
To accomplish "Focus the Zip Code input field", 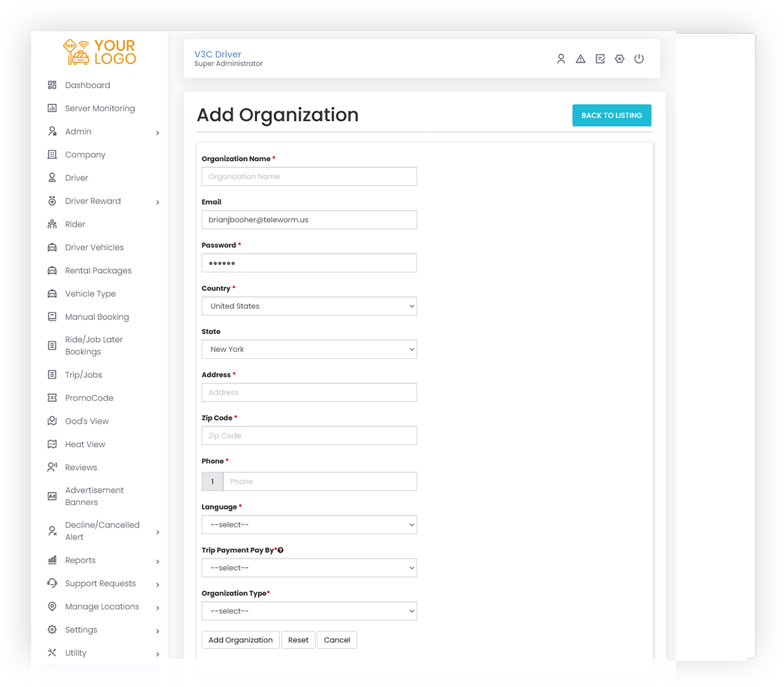I will pyautogui.click(x=309, y=436).
